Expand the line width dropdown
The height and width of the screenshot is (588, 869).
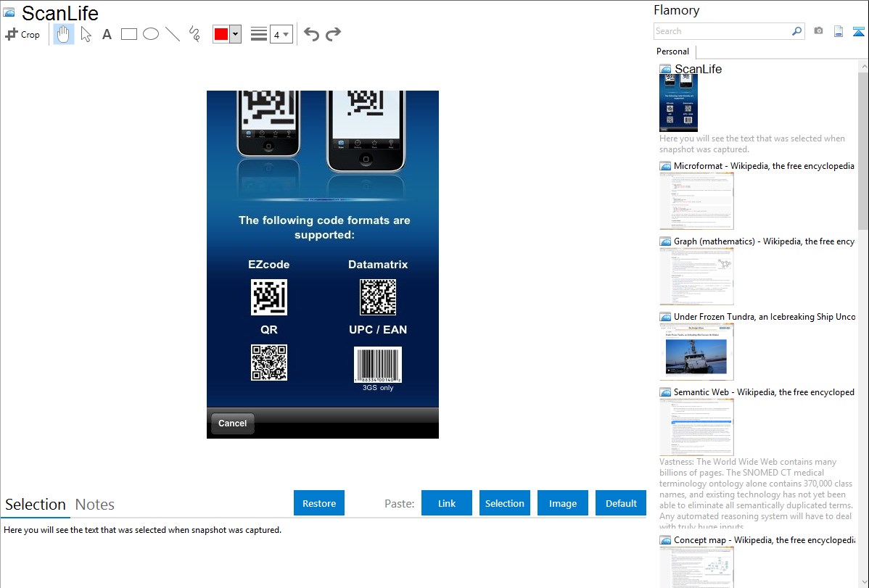point(281,34)
